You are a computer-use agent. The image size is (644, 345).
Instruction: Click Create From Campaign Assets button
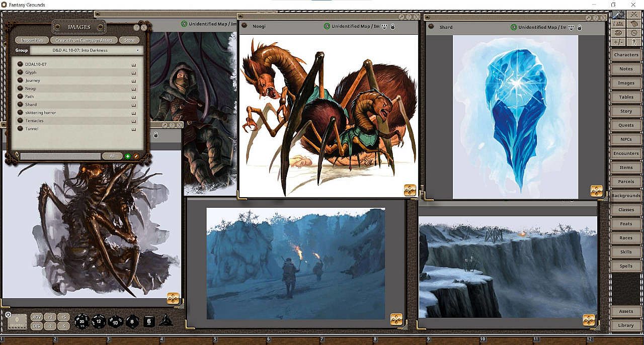(84, 40)
